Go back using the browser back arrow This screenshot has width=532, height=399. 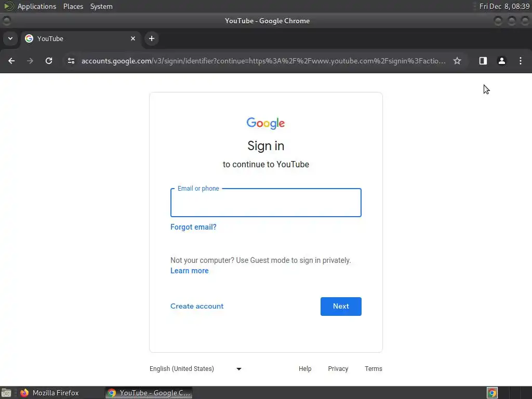pyautogui.click(x=11, y=61)
